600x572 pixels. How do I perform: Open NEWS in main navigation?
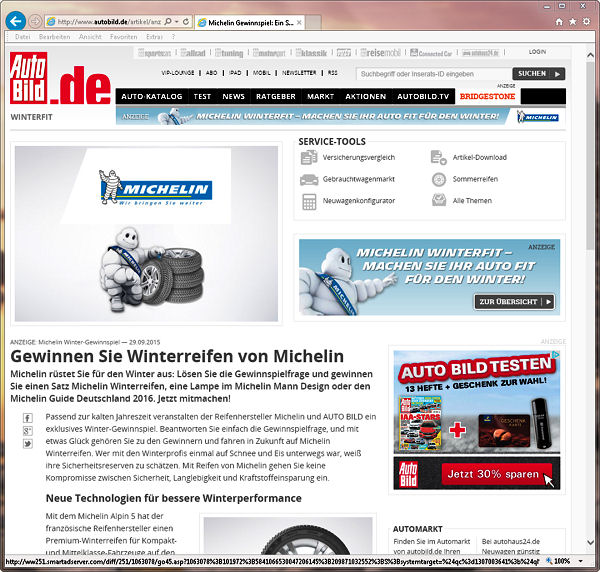[233, 96]
